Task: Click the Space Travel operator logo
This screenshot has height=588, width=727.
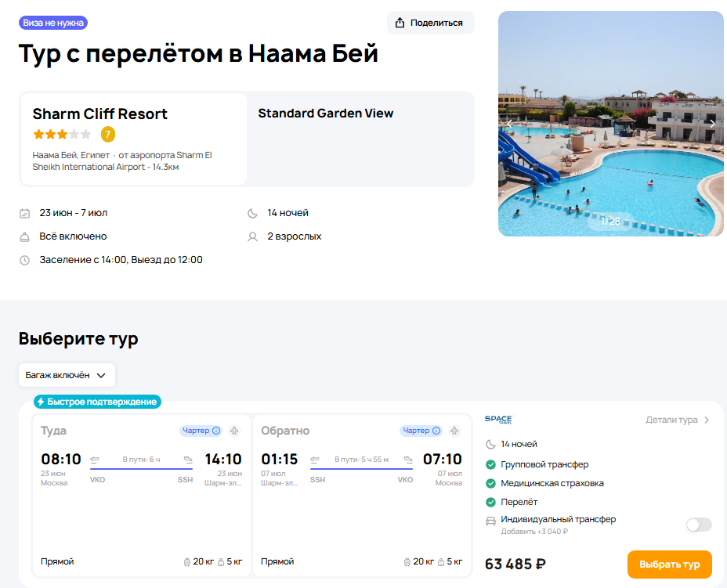Action: tap(498, 420)
